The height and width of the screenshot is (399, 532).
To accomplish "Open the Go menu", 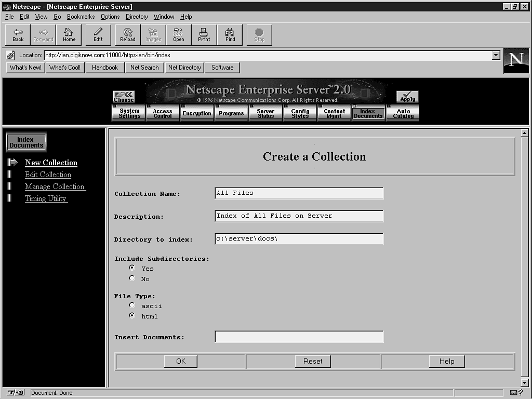I will pos(57,17).
